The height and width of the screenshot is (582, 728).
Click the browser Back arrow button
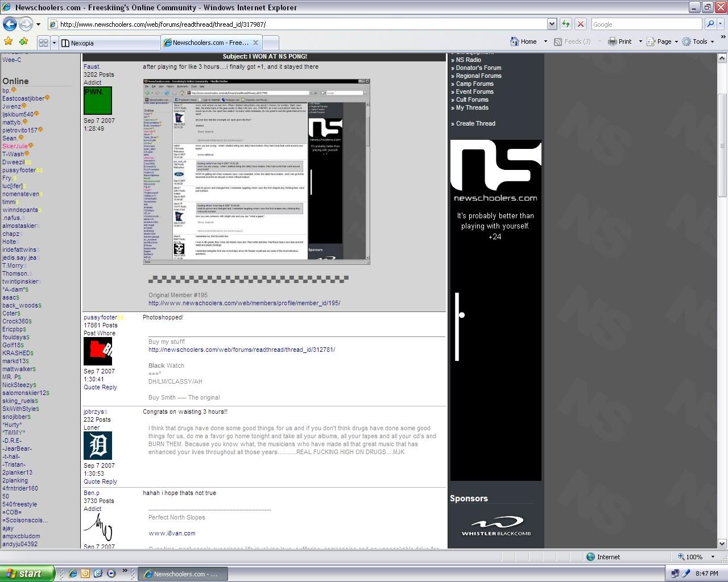click(10, 24)
